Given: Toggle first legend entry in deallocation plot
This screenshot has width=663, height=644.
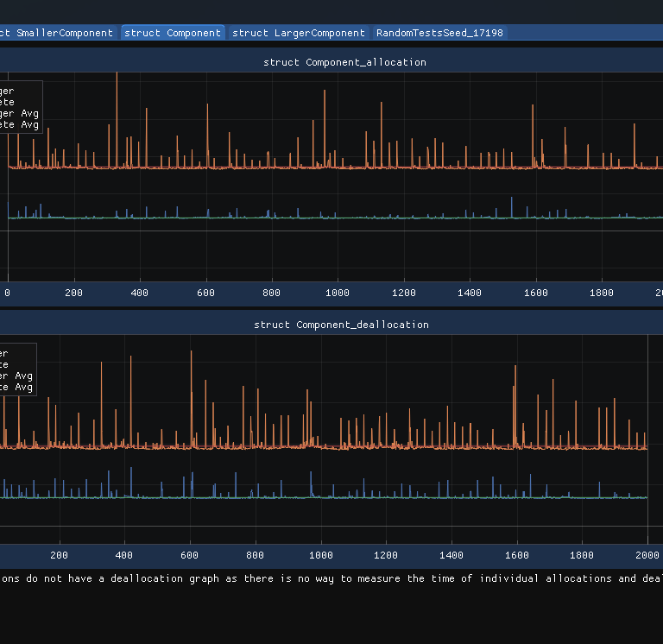Looking at the screenshot, I should [x=5, y=353].
